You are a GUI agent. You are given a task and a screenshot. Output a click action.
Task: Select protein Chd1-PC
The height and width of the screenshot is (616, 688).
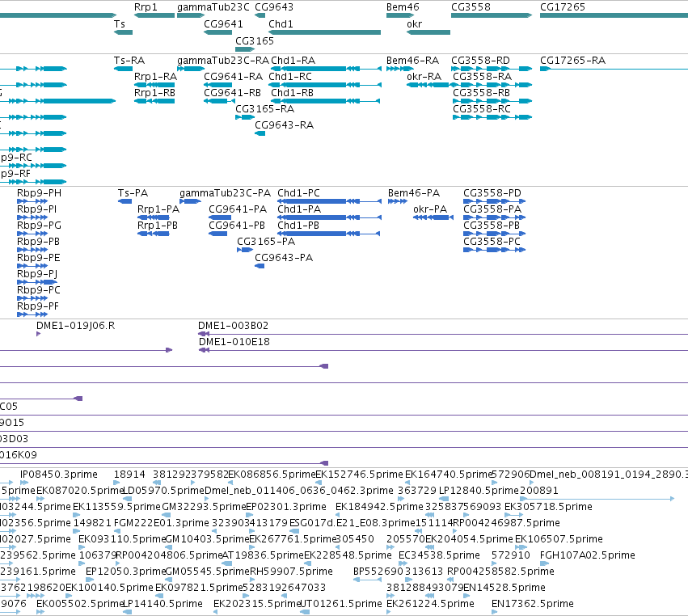coord(329,201)
